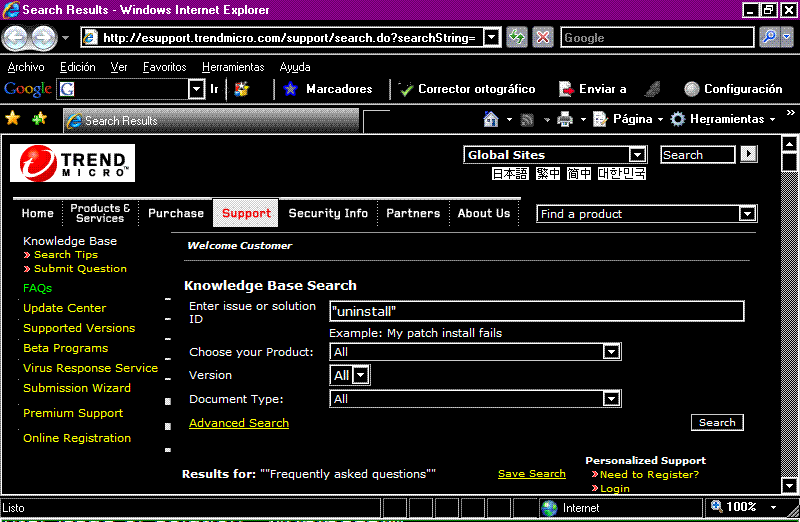Open the Ver menu
Viewport: 800px width, 522px height.
(119, 67)
